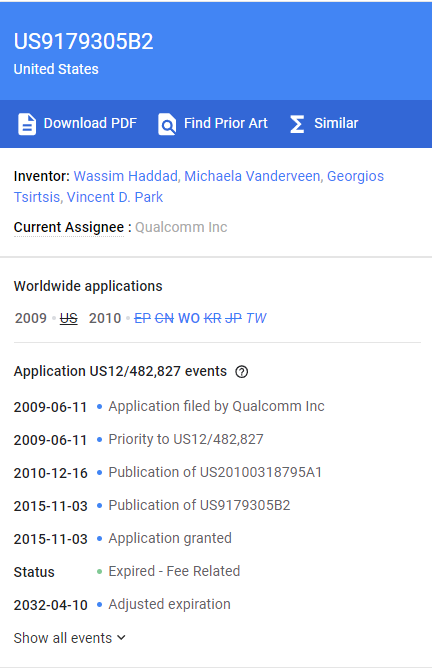
Task: Open the KR worldwide application
Action: [x=212, y=318]
